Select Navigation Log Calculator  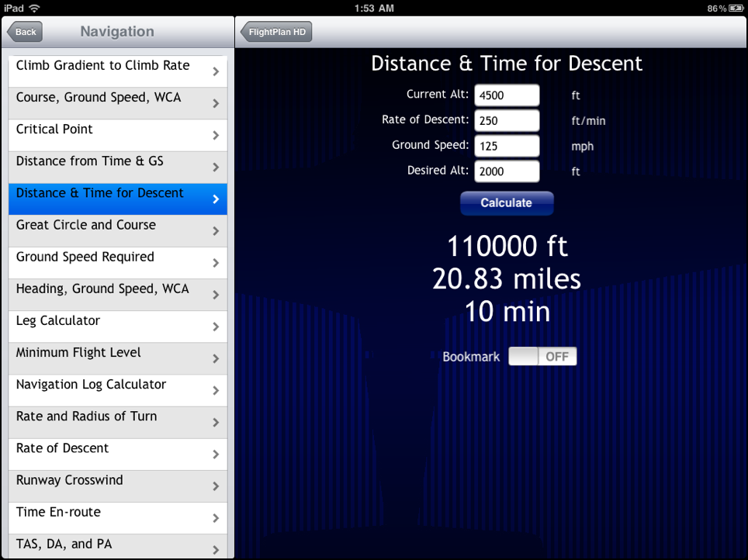point(116,389)
